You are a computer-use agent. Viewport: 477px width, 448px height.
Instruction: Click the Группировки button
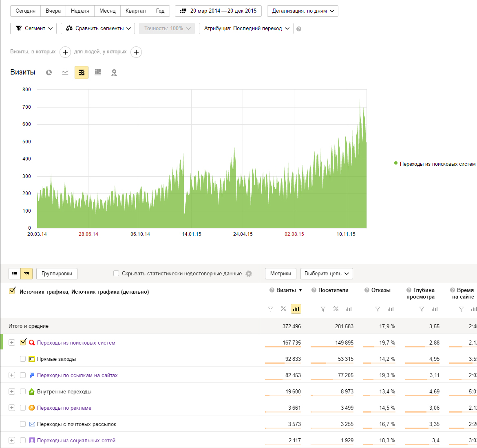point(57,274)
